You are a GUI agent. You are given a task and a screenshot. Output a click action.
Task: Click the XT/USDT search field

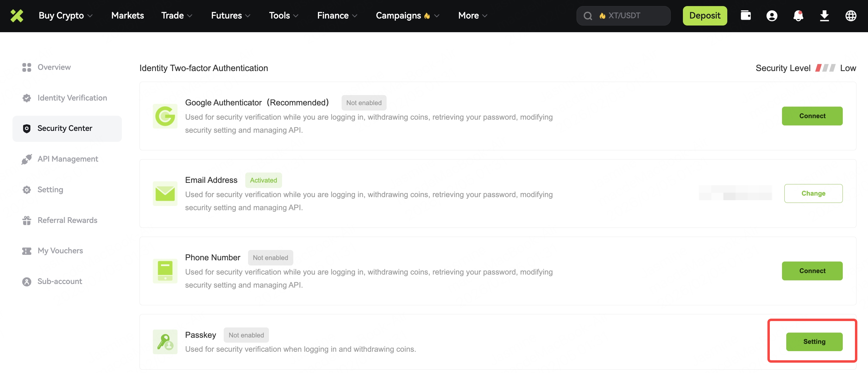tap(627, 15)
